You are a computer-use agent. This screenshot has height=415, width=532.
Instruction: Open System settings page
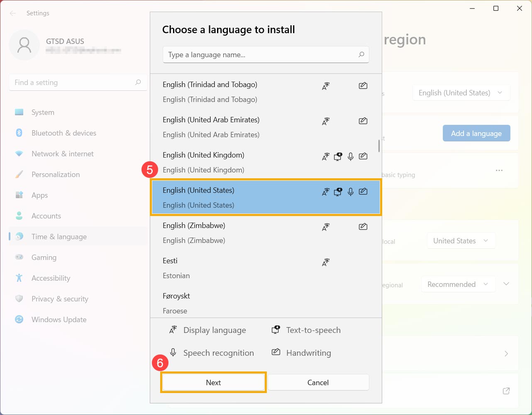pos(78,112)
